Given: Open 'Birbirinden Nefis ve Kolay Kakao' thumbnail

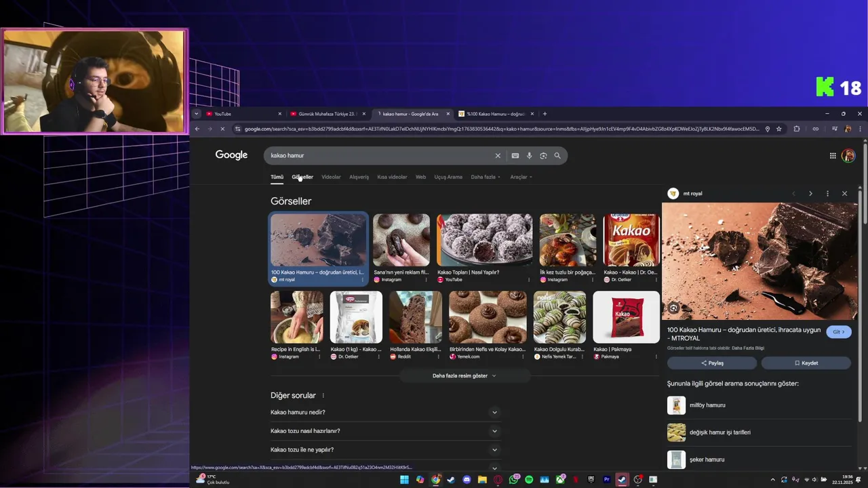Looking at the screenshot, I should click(488, 317).
